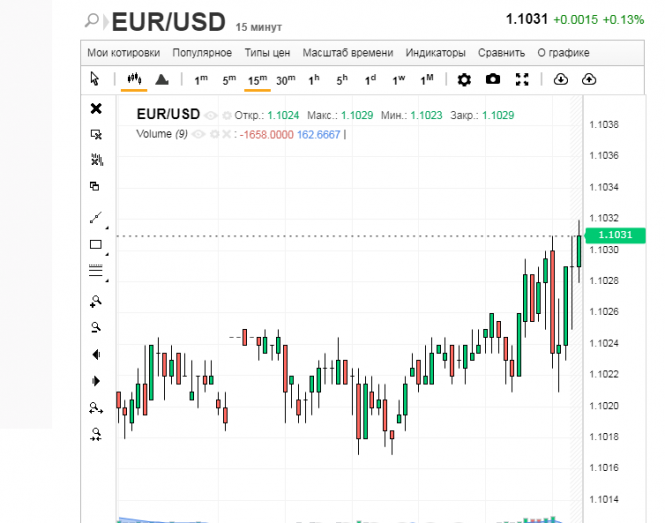
Task: Click the EUR/USD heading title
Action: (168, 22)
